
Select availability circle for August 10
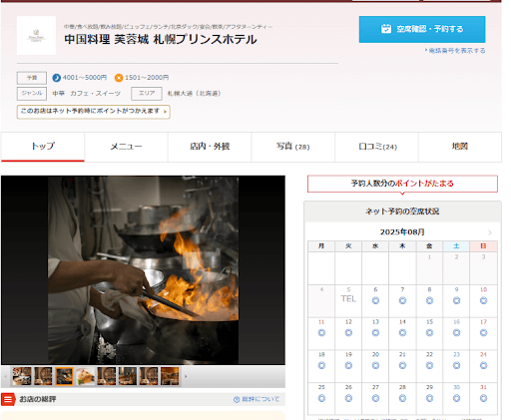tap(483, 300)
